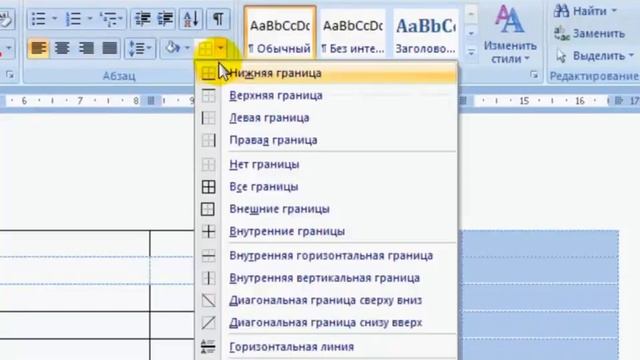Image resolution: width=640 pixels, height=360 pixels.
Task: Apply Внутренняя вертикальная граница
Action: [x=326, y=278]
